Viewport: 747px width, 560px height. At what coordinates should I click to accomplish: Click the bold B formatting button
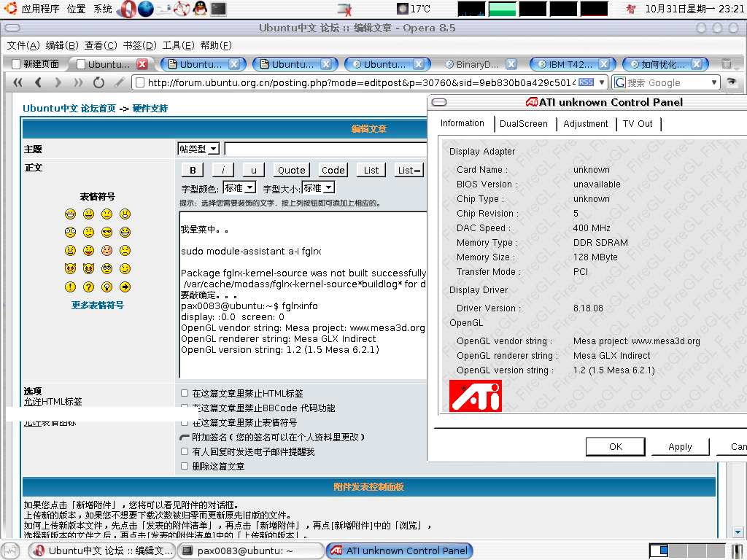point(193,170)
